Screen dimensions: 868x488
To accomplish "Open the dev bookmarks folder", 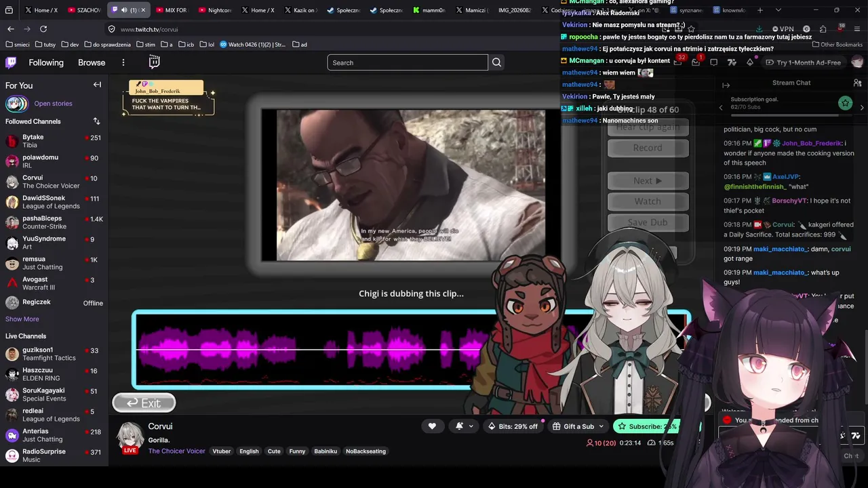I will 70,45.
